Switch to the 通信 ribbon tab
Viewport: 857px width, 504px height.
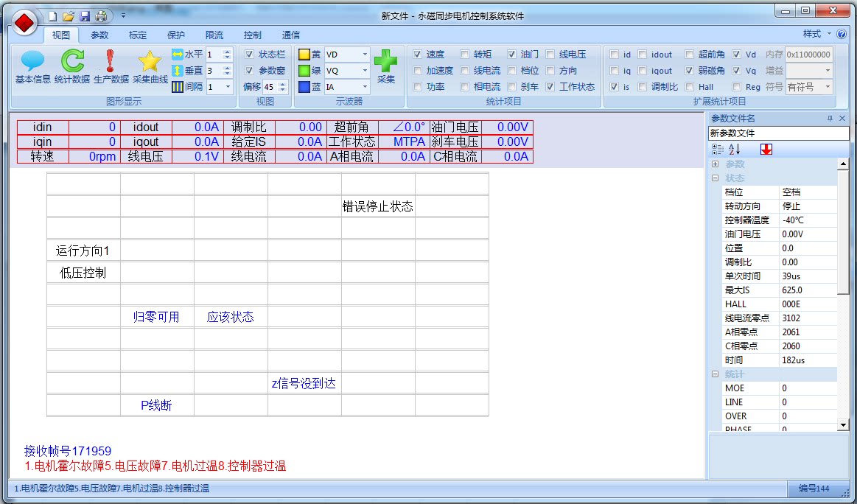291,35
